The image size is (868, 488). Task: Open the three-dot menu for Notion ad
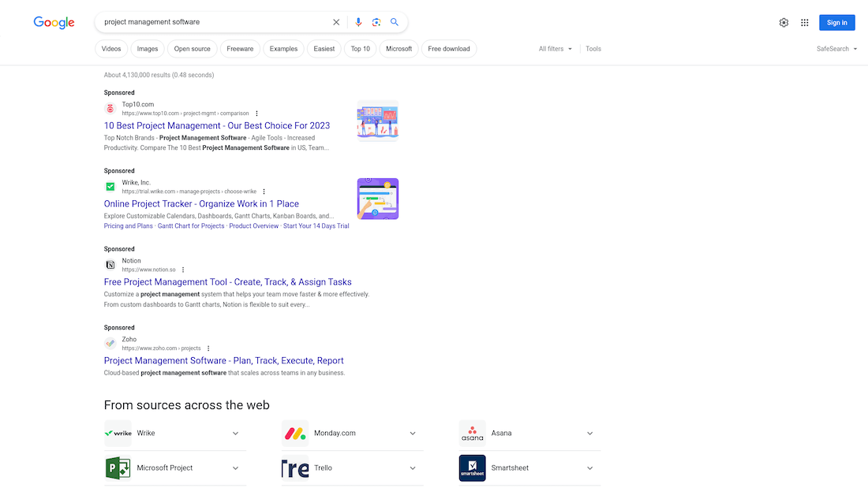[183, 270]
